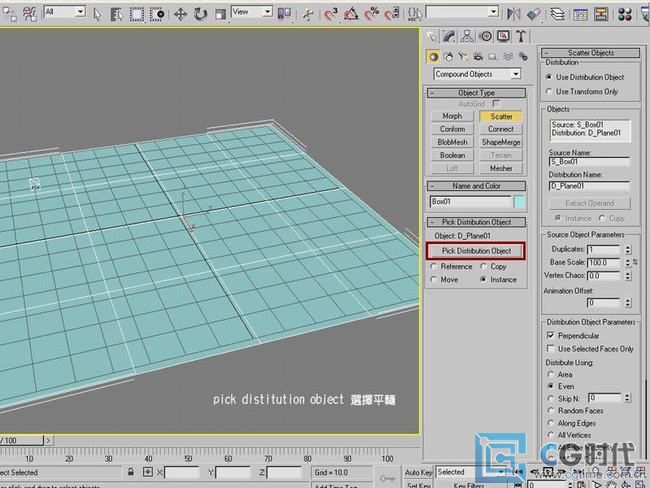Collapse Name and Color rollout
The image size is (650, 488).
(477, 186)
